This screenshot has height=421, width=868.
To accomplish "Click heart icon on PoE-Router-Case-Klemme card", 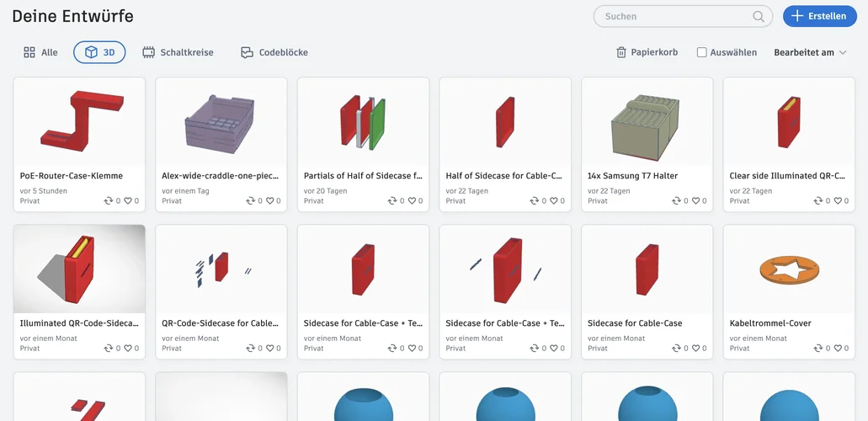I will tap(127, 201).
